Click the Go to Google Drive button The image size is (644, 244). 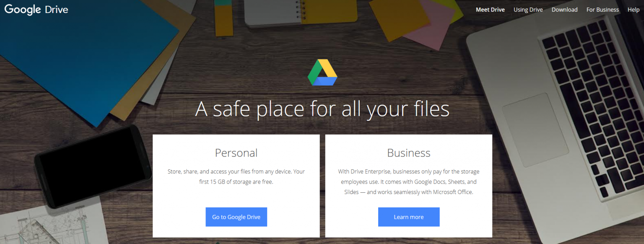236,217
